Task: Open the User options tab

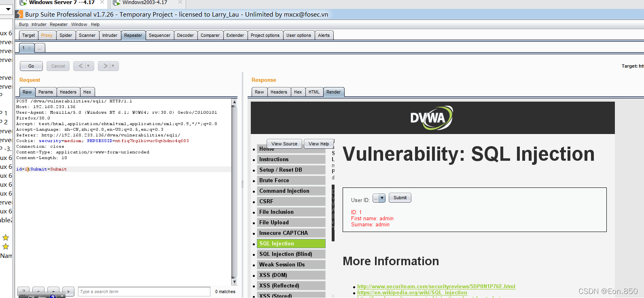Action: coord(299,35)
